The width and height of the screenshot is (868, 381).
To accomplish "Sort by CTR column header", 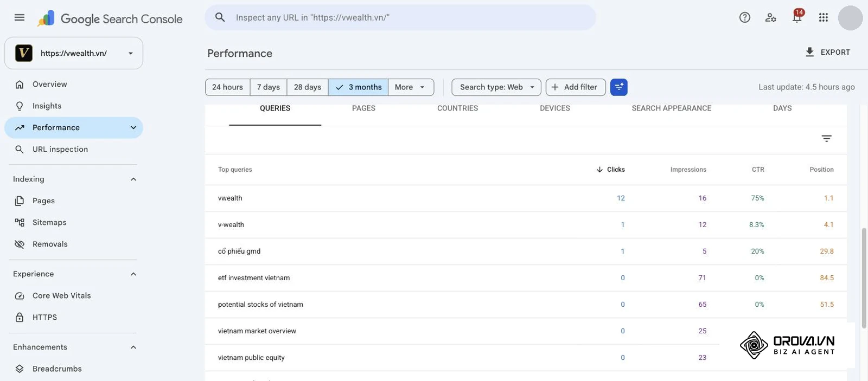I will (x=758, y=170).
